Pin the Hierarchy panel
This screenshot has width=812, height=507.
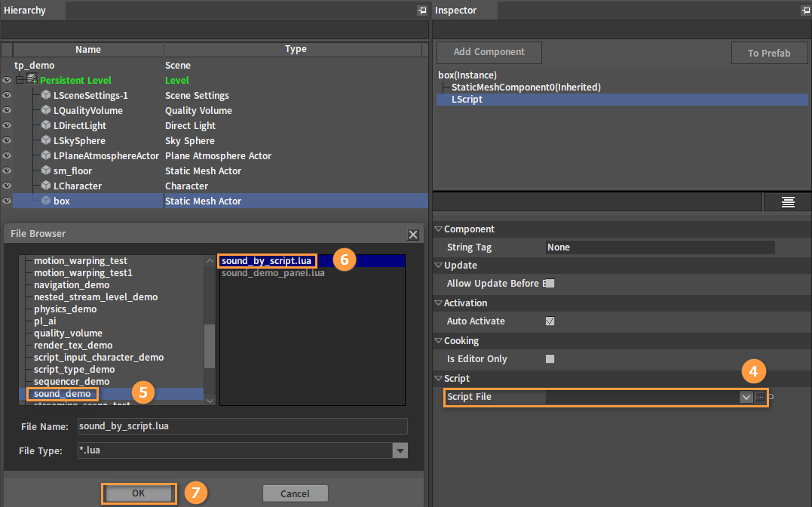click(422, 11)
